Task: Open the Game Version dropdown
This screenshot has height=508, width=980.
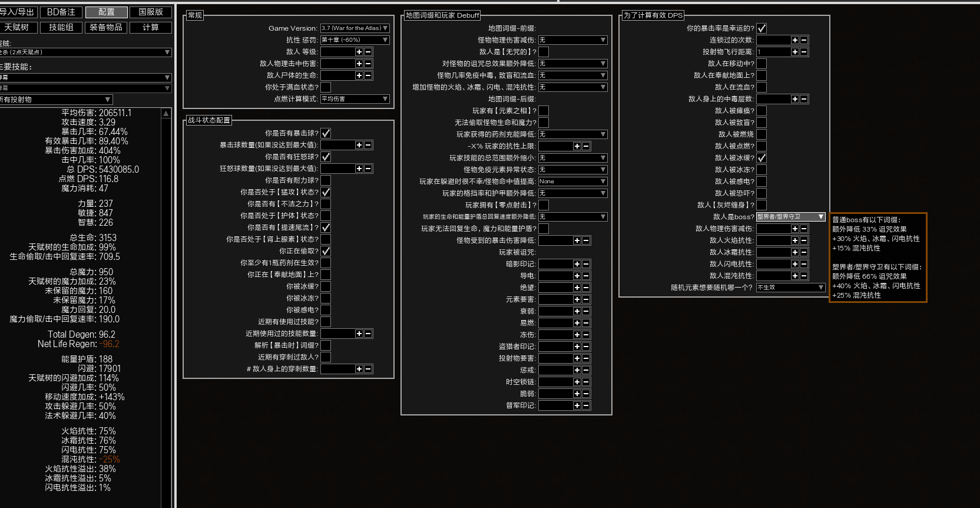Action: pyautogui.click(x=355, y=28)
